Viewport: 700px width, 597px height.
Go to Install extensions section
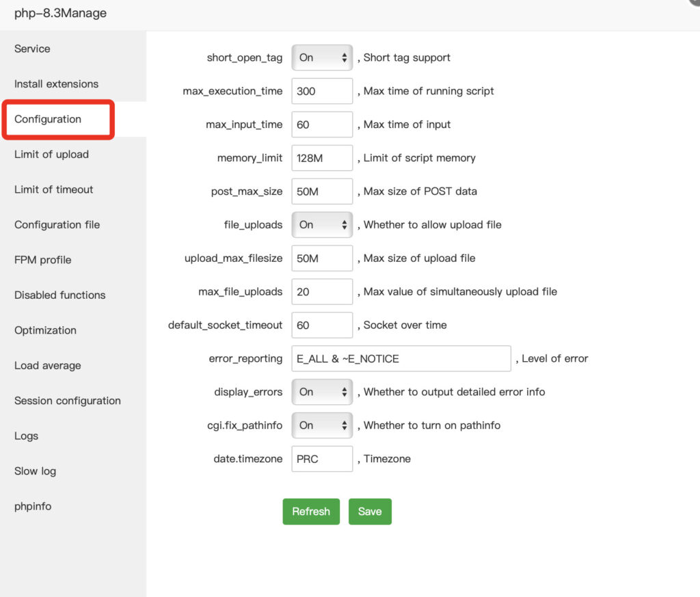56,84
